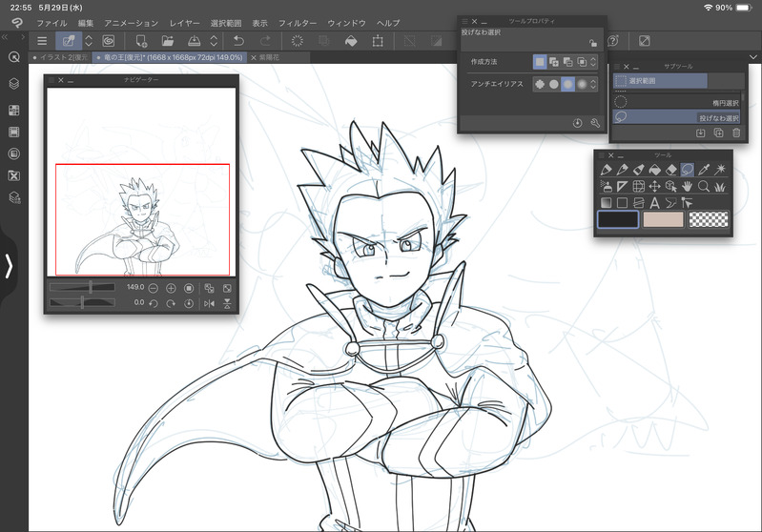Screen dimensions: 762x532
Task: Select the 投げなわ選択 sub tool
Action: click(676, 117)
